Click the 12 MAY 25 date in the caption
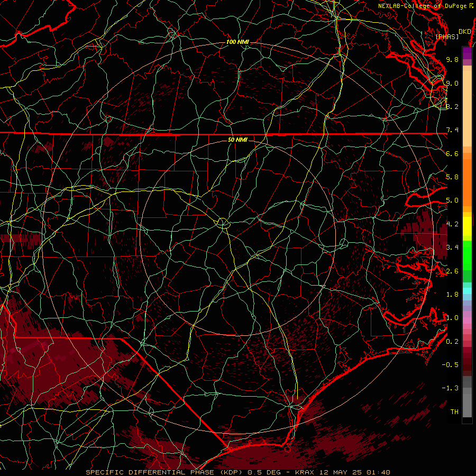The image size is (476, 476). [342, 472]
